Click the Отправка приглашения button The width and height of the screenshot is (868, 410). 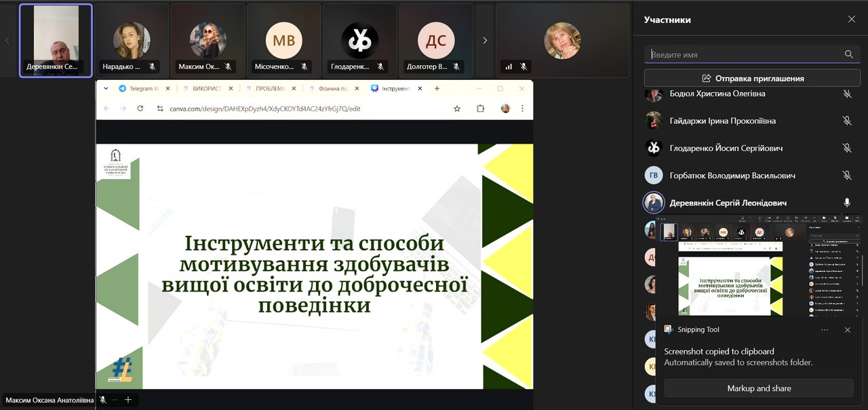(752, 78)
